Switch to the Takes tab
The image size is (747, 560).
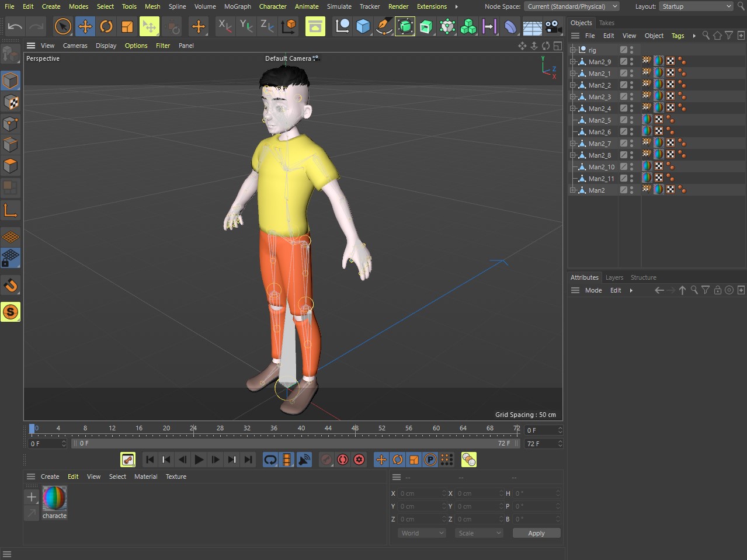(x=607, y=23)
